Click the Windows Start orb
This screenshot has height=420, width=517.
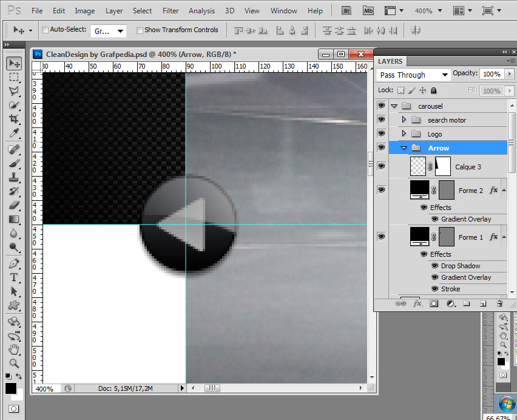pyautogui.click(x=507, y=404)
